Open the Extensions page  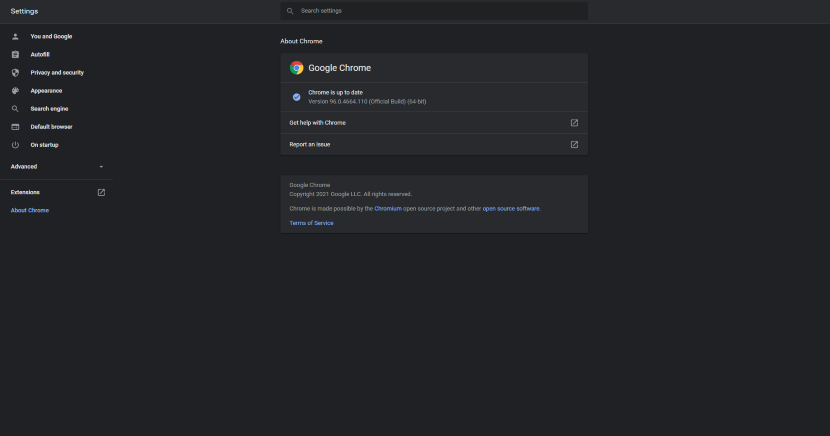25,193
